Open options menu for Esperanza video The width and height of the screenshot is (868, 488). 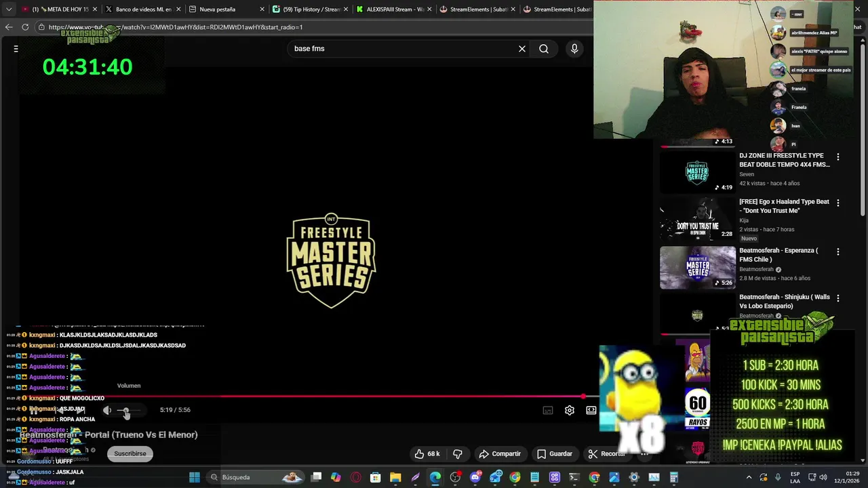pyautogui.click(x=838, y=251)
